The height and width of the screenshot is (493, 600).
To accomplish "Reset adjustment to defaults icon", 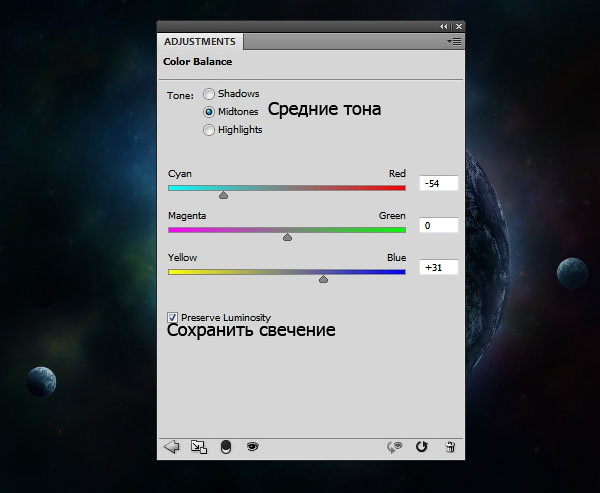I will click(x=422, y=447).
